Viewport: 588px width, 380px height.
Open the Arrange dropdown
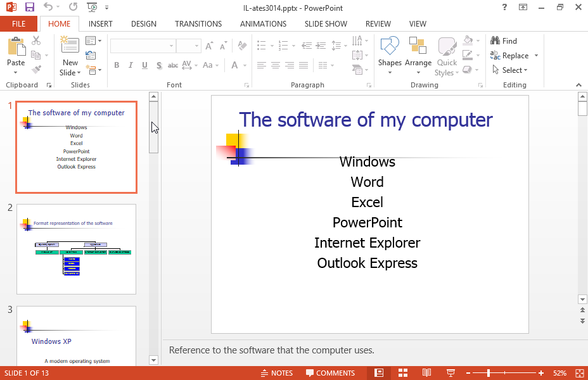tap(418, 72)
